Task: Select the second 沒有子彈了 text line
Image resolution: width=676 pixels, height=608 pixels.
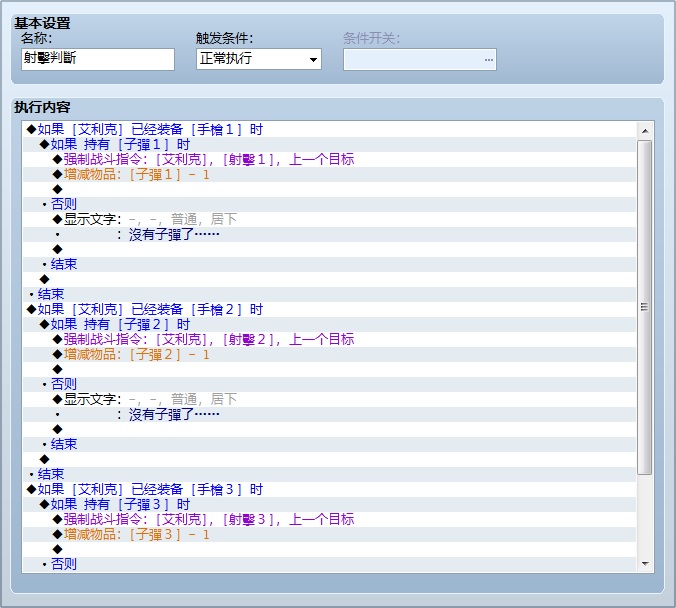Action: [329, 414]
